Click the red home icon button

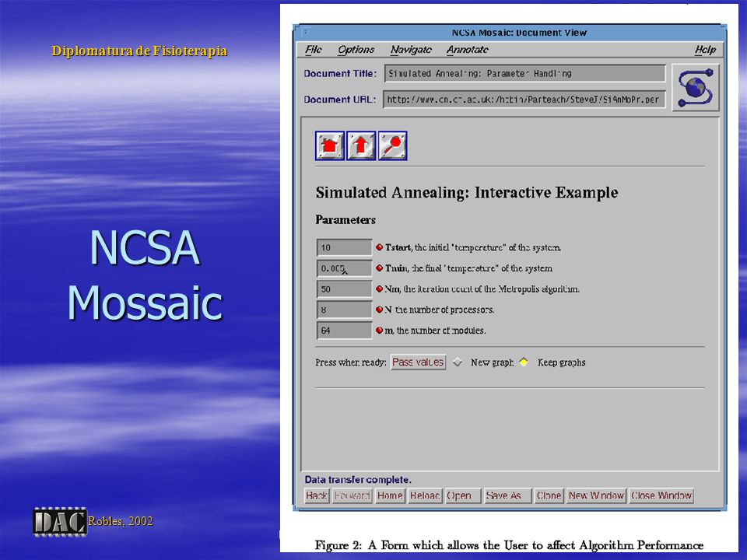coord(330,145)
